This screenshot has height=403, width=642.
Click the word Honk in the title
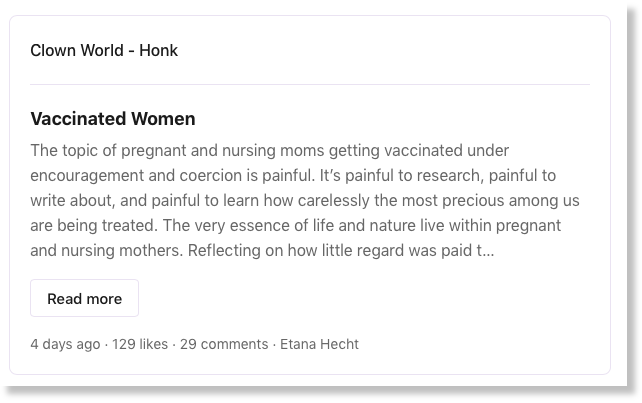click(x=158, y=50)
